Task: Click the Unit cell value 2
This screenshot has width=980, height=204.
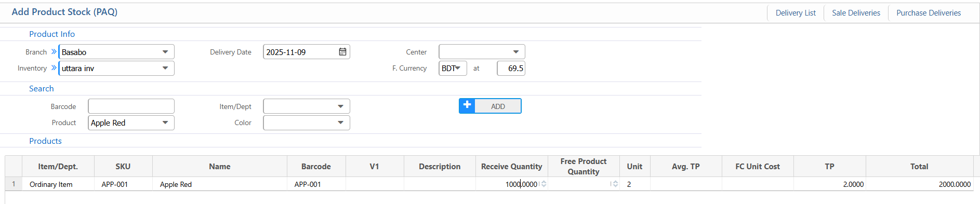Action: pyautogui.click(x=634, y=184)
